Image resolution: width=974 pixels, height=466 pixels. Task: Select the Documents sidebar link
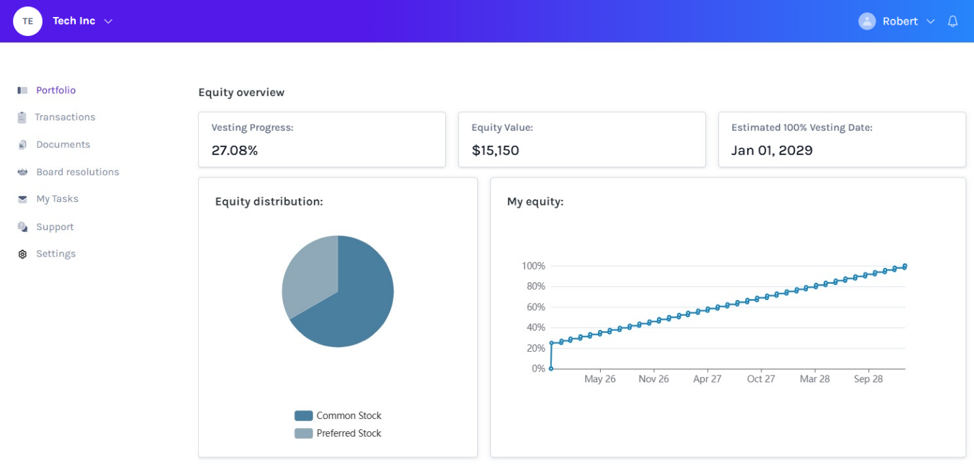coord(63,144)
